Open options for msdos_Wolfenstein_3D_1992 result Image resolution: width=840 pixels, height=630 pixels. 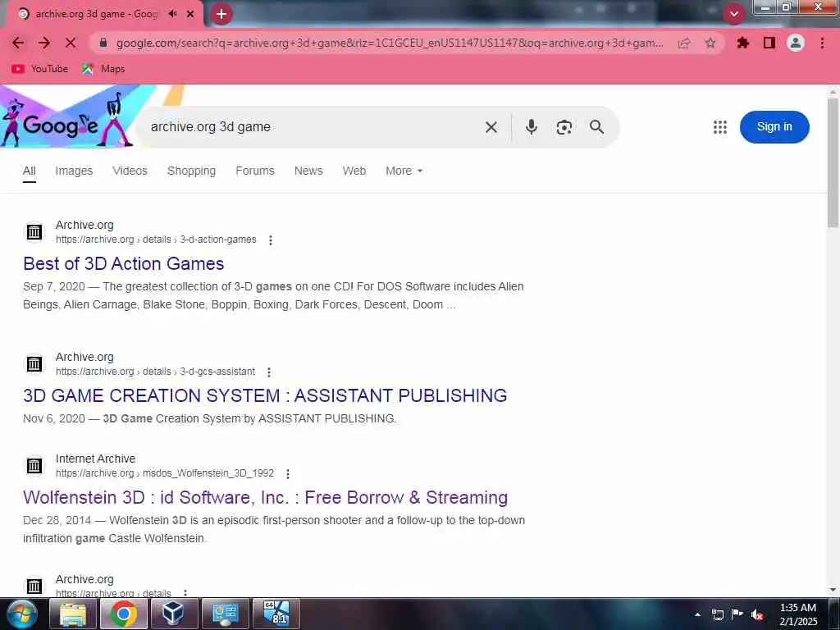[288, 473]
